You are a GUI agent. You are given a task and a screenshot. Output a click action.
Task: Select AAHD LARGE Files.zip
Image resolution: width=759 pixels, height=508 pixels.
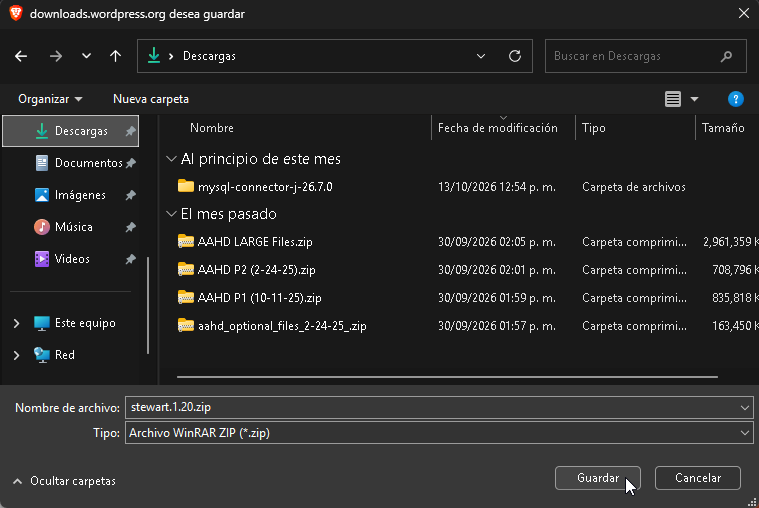(255, 242)
